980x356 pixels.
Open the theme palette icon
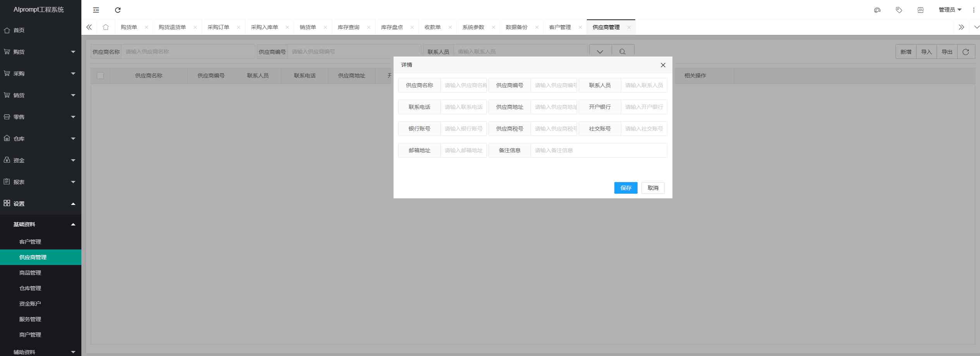[x=877, y=10]
